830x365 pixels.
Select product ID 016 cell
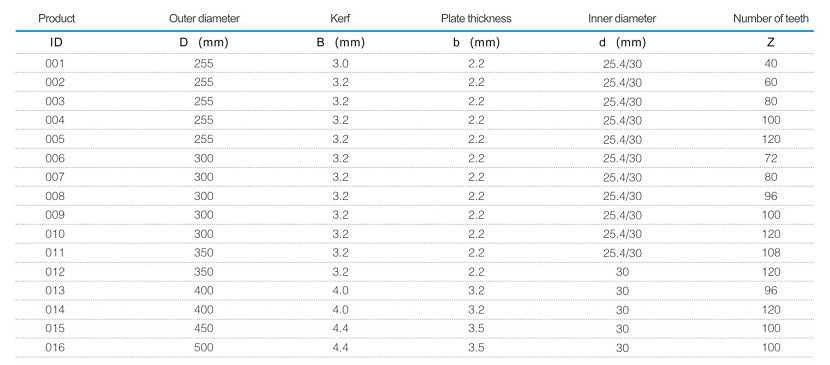coord(55,348)
